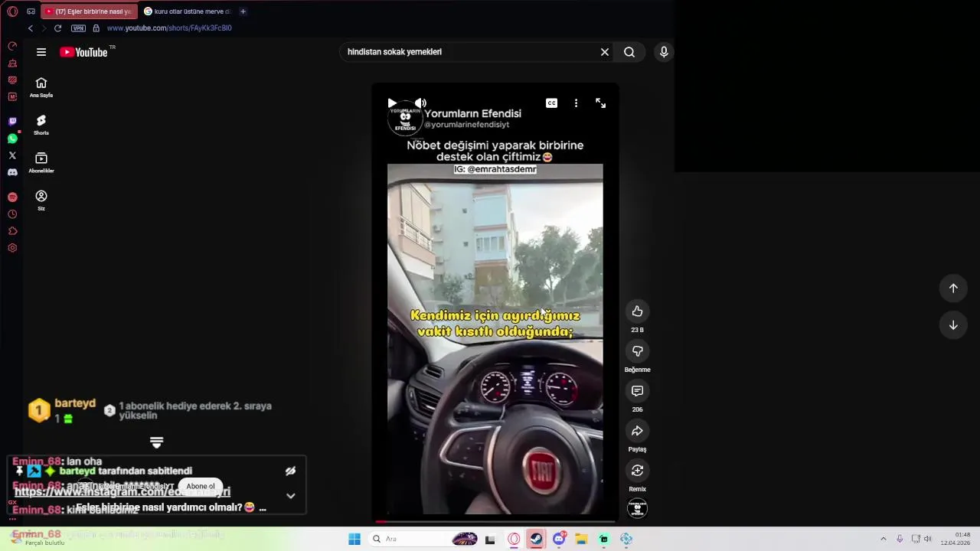Viewport: 980px width, 551px height.
Task: Go to the next short with down arrow
Action: (953, 324)
